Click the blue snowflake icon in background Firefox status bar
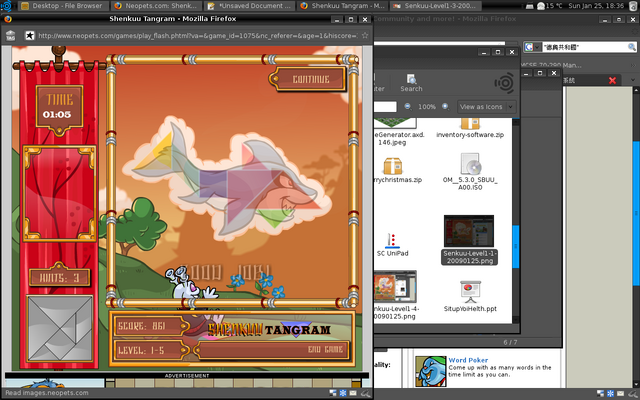This screenshot has width=640, height=400. click(x=610, y=393)
